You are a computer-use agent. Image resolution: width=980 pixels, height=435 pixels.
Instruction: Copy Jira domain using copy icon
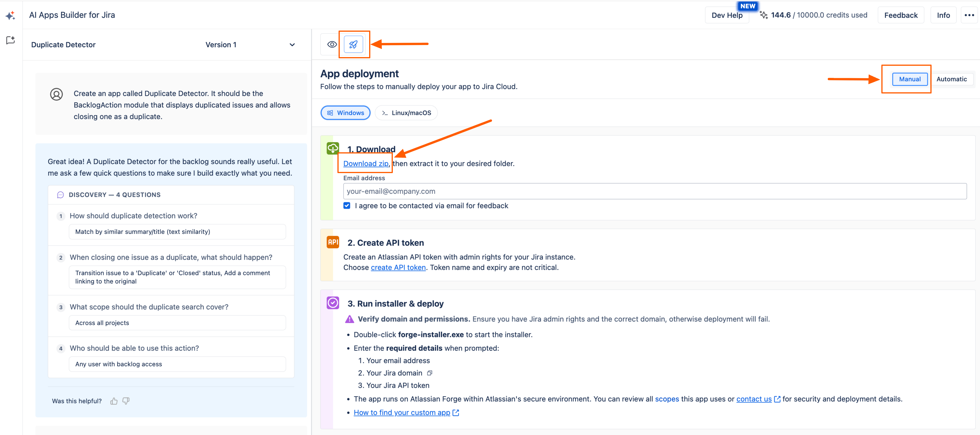coord(429,373)
